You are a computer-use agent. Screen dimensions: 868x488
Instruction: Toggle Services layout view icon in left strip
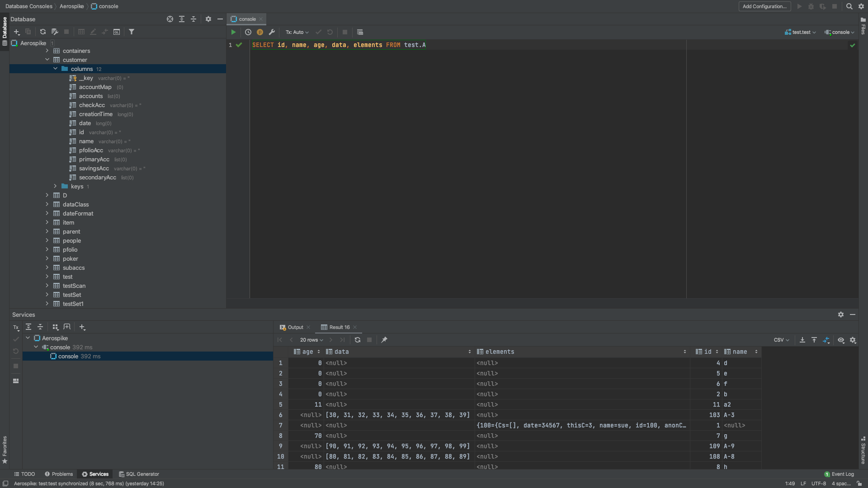(16, 381)
